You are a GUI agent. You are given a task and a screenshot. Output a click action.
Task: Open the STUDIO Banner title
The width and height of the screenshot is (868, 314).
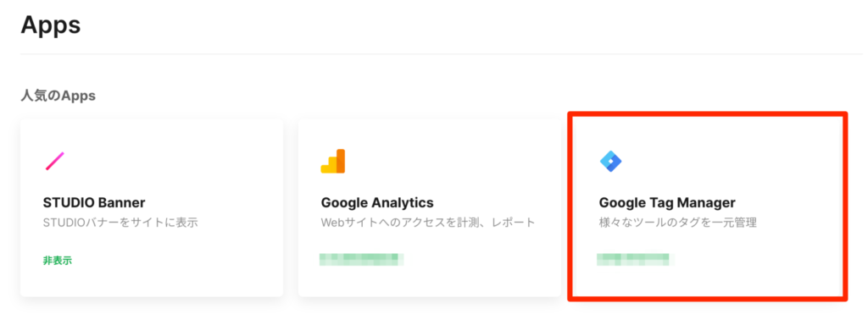click(94, 202)
